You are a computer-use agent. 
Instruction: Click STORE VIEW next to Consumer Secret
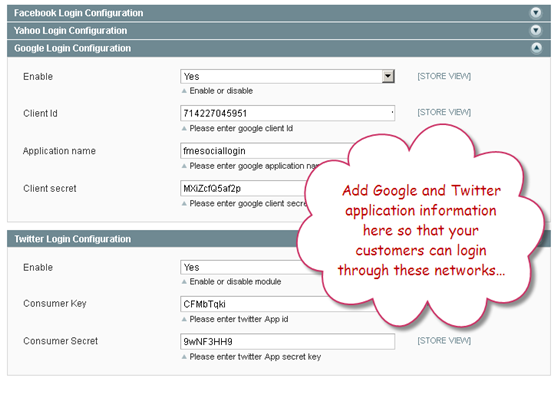444,341
